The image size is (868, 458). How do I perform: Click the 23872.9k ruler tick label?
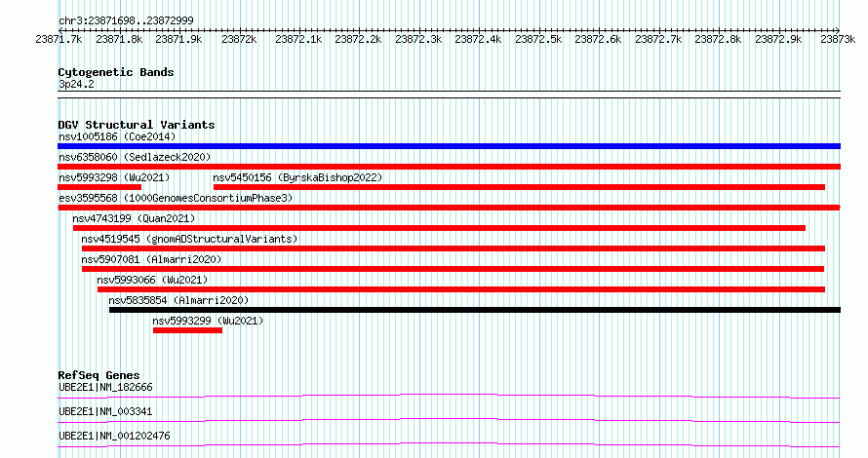point(779,39)
